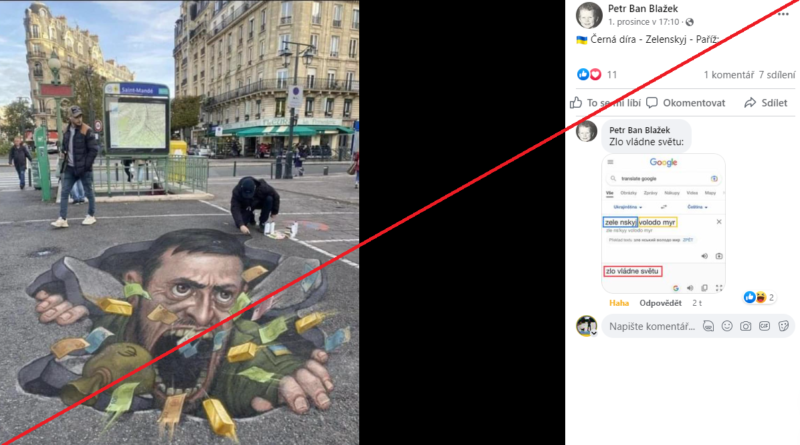Image resolution: width=800 pixels, height=445 pixels.
Task: Open the sticker picker icon
Action: pos(783,326)
